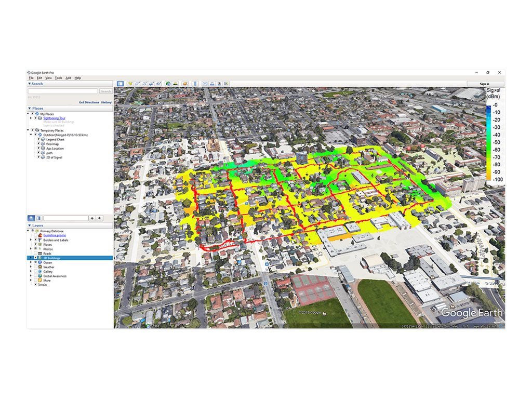Select the Add Polygon tool
This screenshot has height=399, width=532.
click(138, 83)
